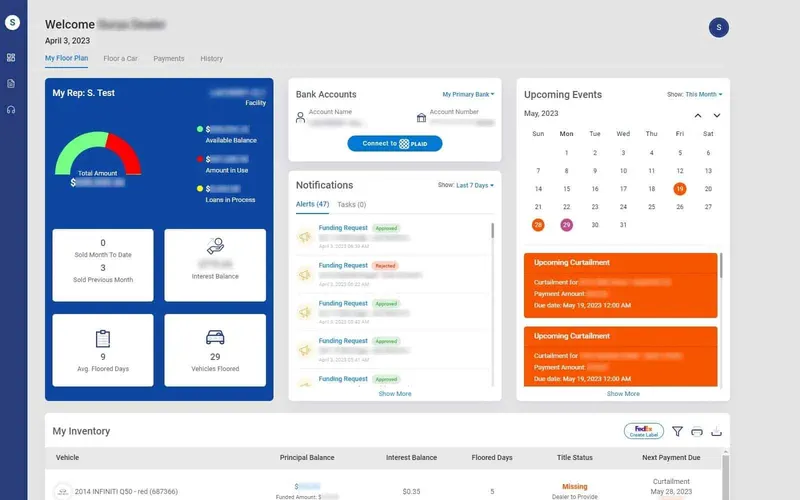Open the Payments tab
Viewport: 800px width, 500px height.
(x=169, y=59)
